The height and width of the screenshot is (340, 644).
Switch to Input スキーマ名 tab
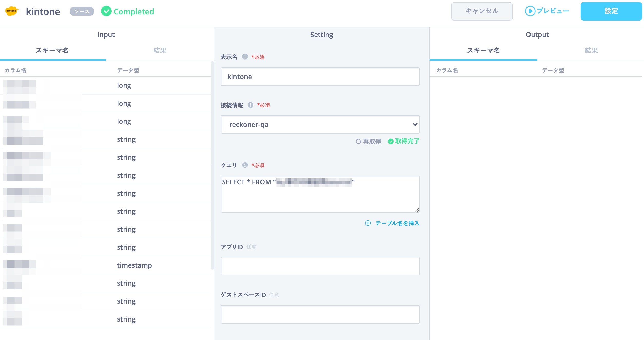[52, 50]
